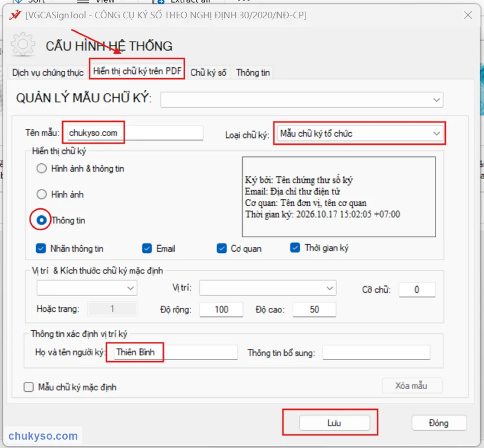Click the Thông tin bổ sung input field
This screenshot has height=448, width=484.
pos(376,352)
